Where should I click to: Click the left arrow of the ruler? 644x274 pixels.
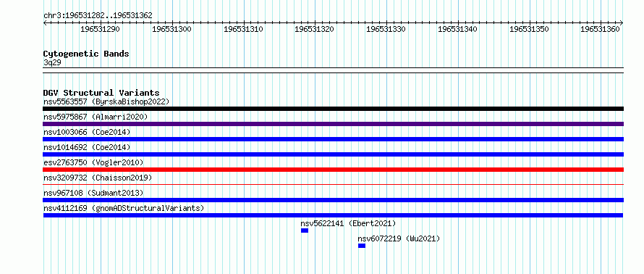tap(45, 22)
